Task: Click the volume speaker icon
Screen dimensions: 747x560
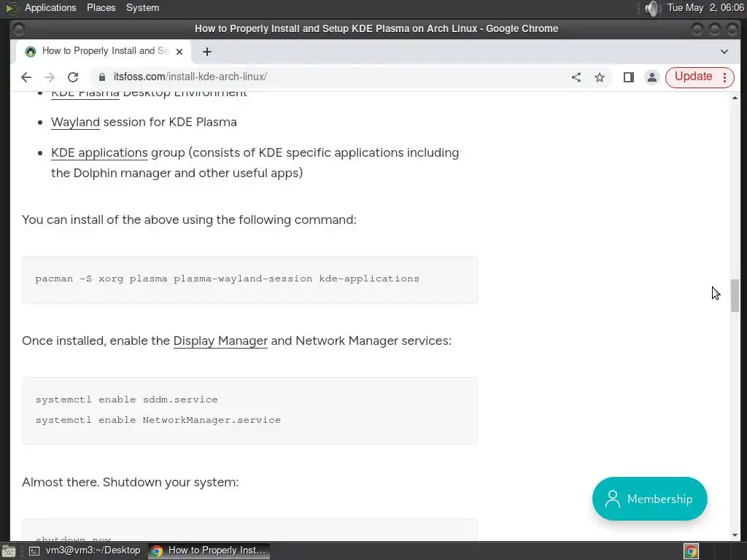Action: coord(651,8)
